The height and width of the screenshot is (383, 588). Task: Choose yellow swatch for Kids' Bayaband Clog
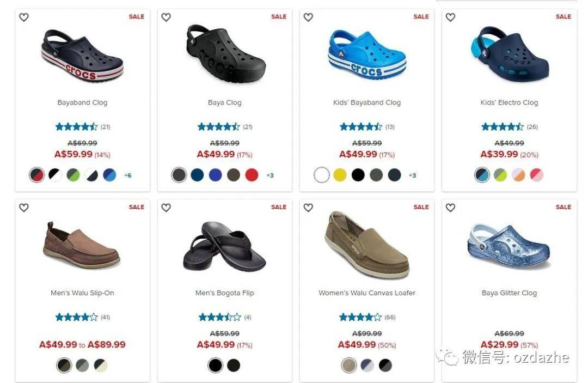click(340, 175)
